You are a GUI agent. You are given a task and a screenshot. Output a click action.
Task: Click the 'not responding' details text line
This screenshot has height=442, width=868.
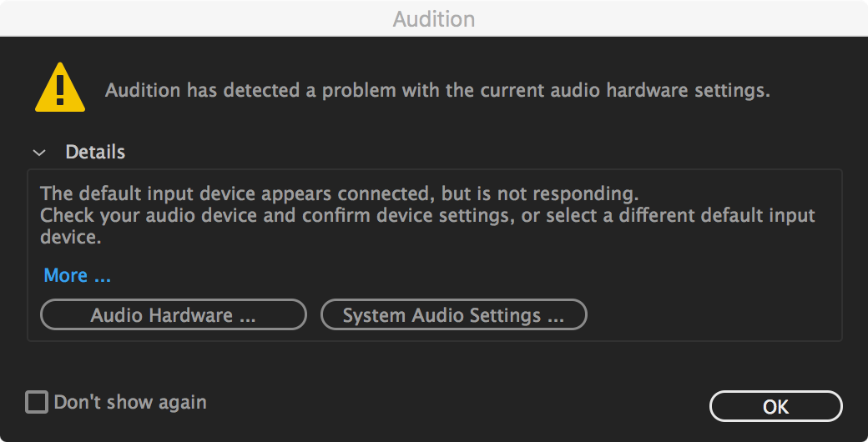pos(339,194)
